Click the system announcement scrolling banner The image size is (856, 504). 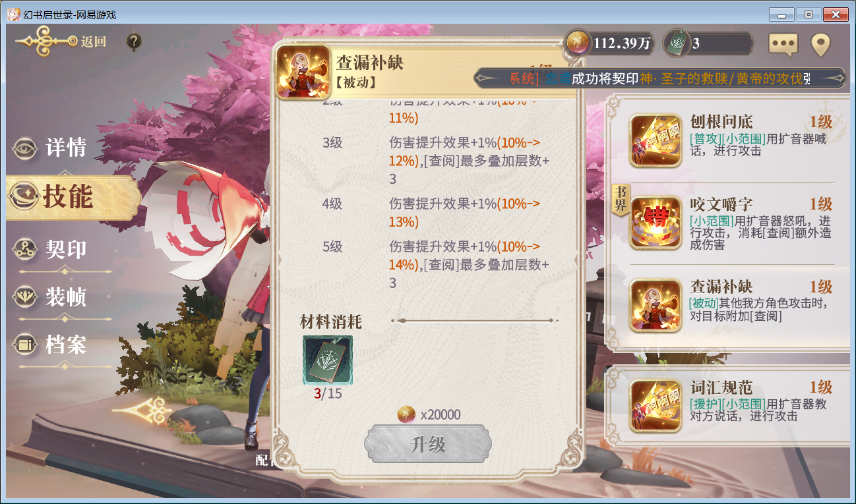coord(659,78)
